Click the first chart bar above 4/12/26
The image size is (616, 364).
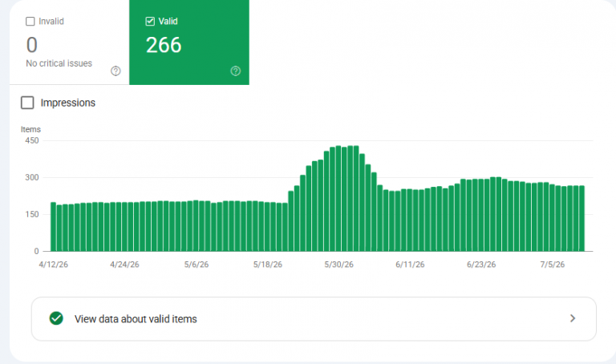point(54,227)
